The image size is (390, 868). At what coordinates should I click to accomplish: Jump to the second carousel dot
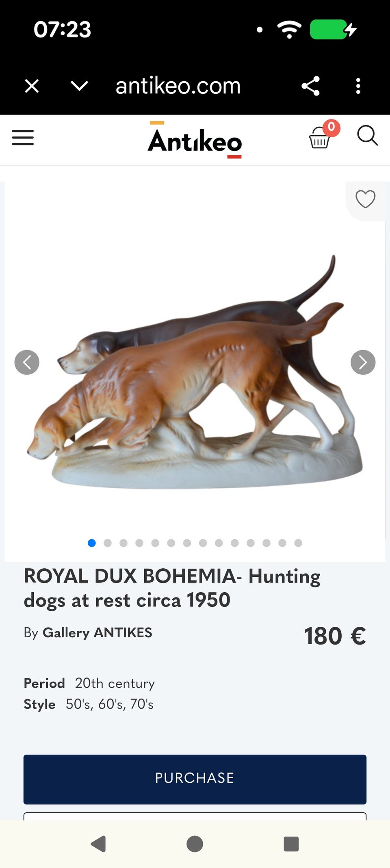coord(108,543)
